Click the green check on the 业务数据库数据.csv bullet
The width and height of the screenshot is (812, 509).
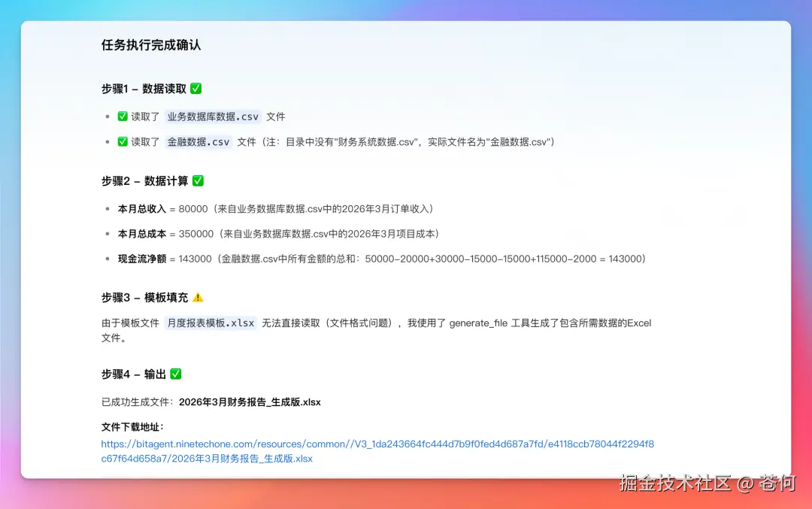[x=122, y=117]
